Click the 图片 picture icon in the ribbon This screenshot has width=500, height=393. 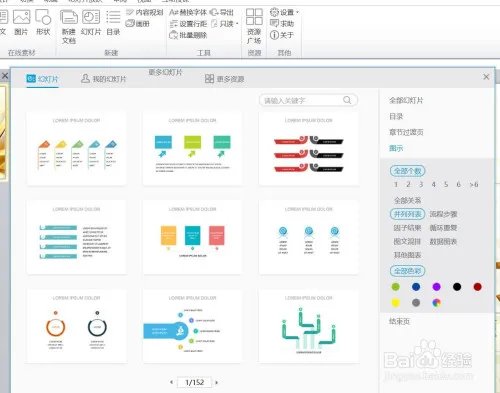[x=22, y=22]
